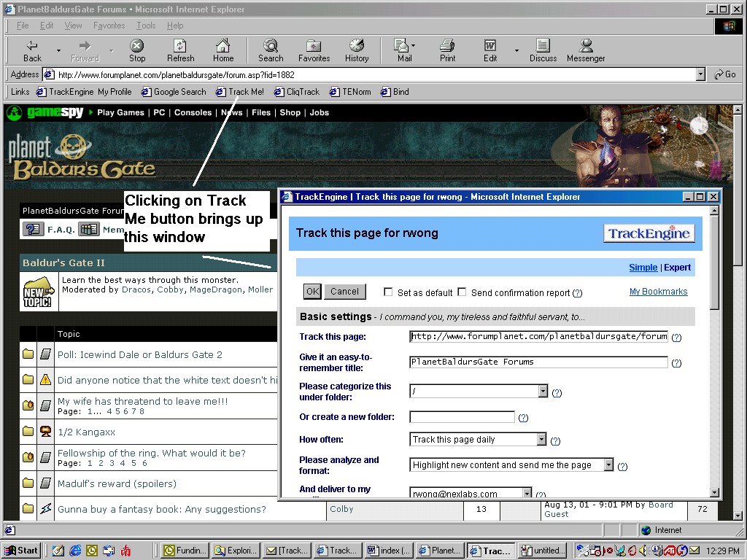The height and width of the screenshot is (560, 747).
Task: Click the Print toolbar icon
Action: [x=447, y=50]
